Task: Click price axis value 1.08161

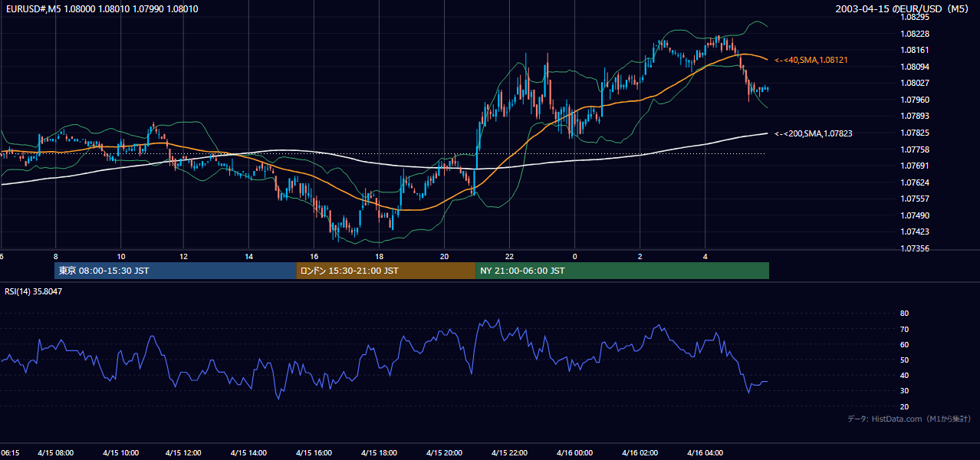Action: [x=915, y=50]
